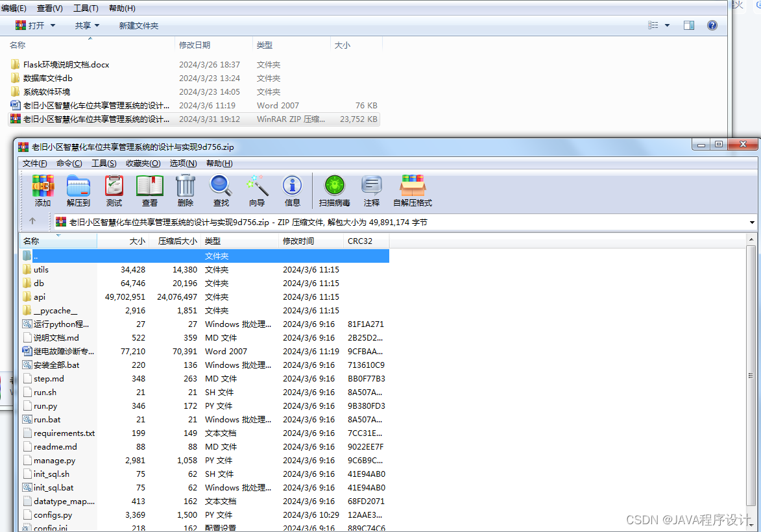Select 系统软件环境 folder in Explorer
Viewport: 761px width, 532px height.
(x=194, y=91)
